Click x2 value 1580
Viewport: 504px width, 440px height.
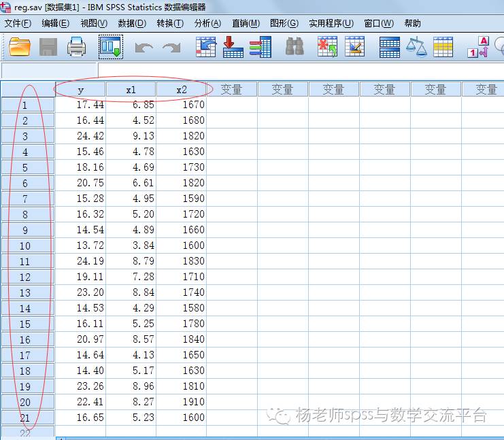(x=182, y=308)
